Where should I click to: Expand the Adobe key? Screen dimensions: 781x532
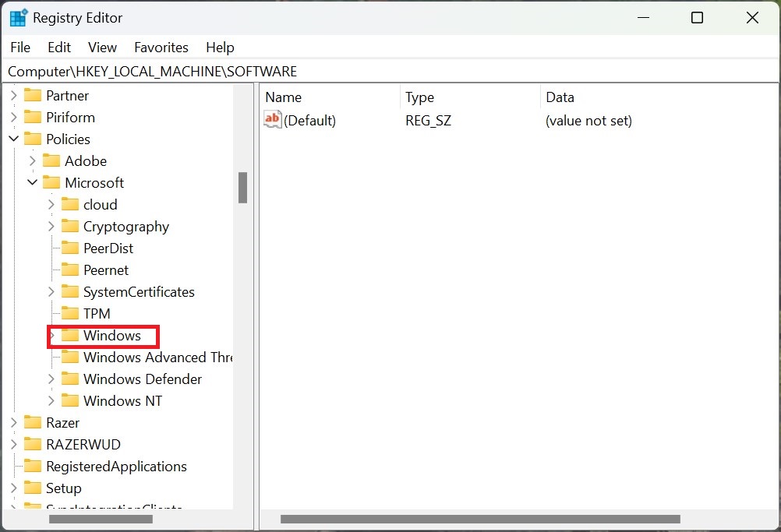(33, 160)
